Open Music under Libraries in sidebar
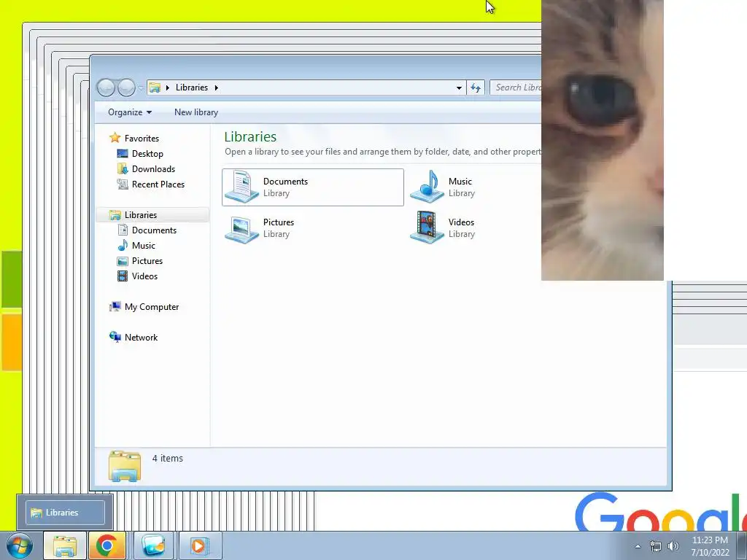 [x=144, y=246]
